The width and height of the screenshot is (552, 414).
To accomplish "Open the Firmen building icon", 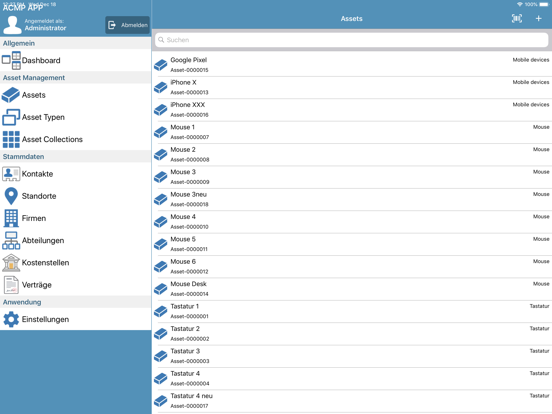I will tap(11, 218).
